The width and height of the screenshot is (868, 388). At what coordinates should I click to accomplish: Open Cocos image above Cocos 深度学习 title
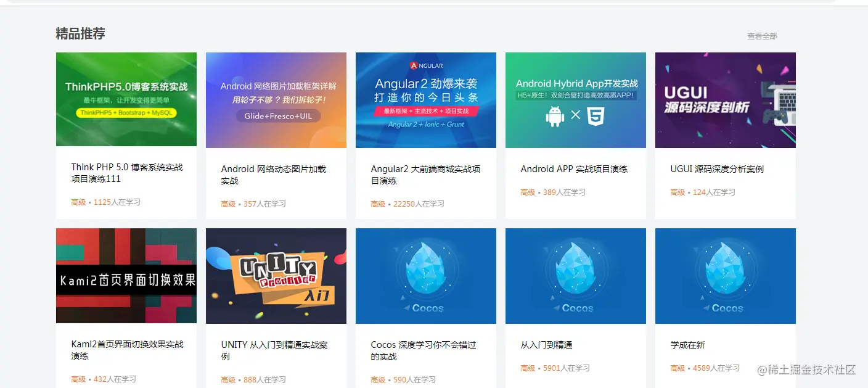(426, 276)
